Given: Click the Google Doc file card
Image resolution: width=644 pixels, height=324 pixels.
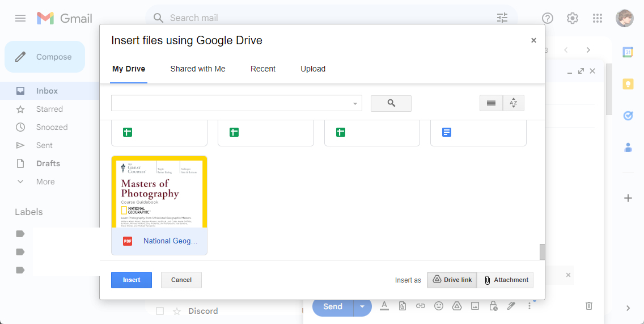Looking at the screenshot, I should pyautogui.click(x=478, y=133).
